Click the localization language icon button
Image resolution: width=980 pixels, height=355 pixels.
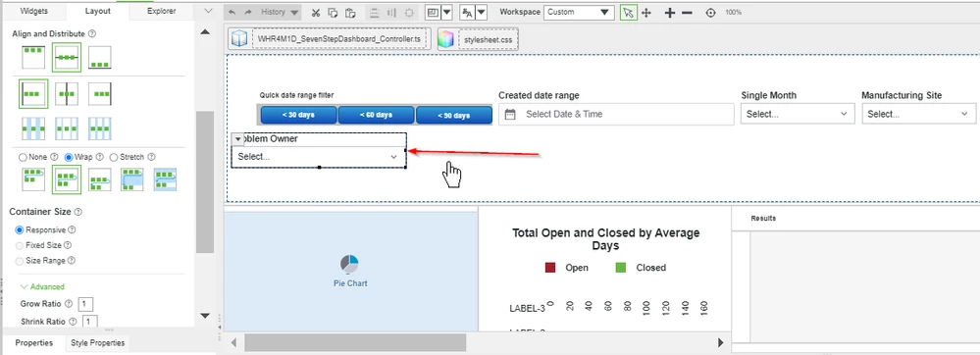click(x=467, y=12)
